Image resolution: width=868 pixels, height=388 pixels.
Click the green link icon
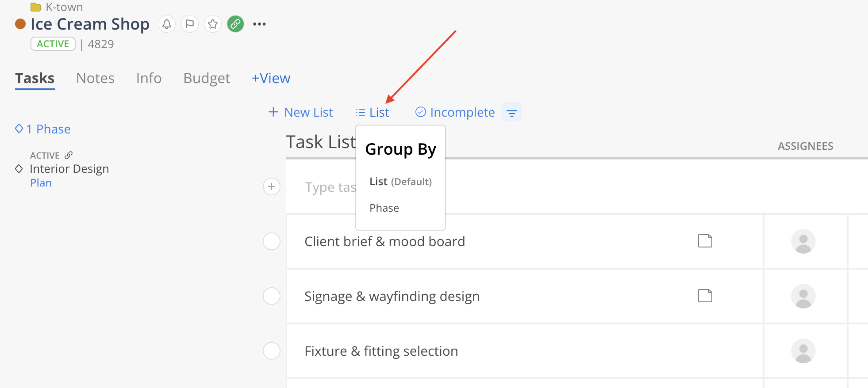235,24
